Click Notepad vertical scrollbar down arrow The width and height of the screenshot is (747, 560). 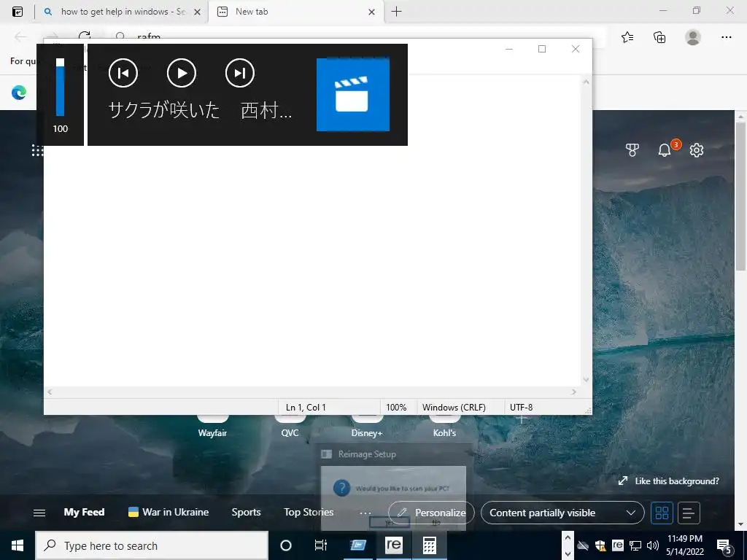pyautogui.click(x=586, y=379)
